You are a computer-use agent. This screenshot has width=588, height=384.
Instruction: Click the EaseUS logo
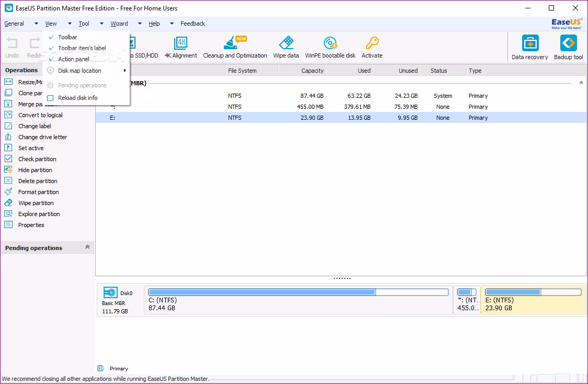[566, 24]
